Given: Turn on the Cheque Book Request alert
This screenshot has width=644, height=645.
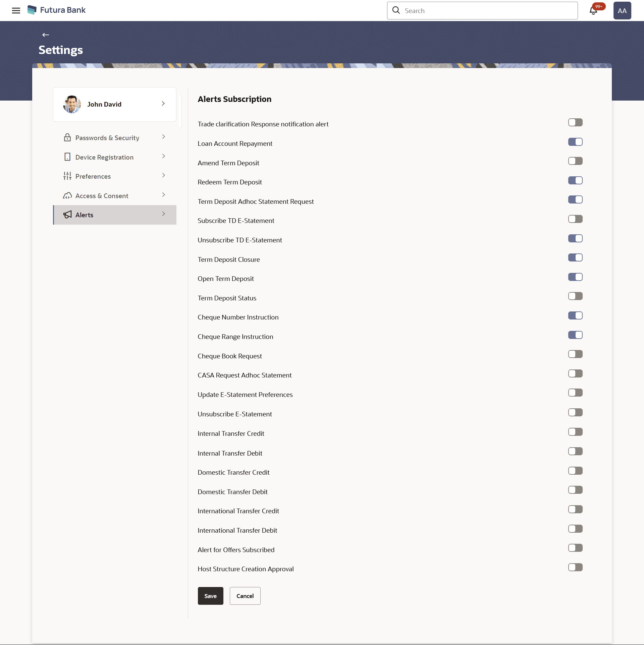Looking at the screenshot, I should (575, 354).
